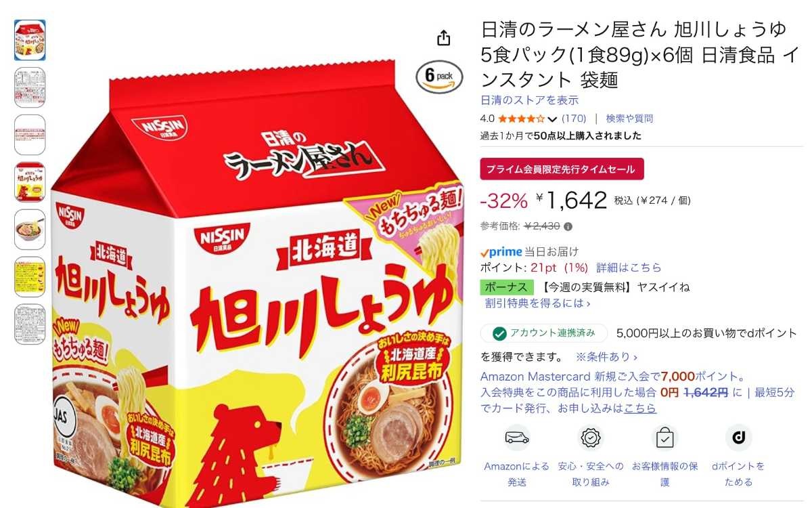The image size is (812, 508).
Task: Click the main product package image
Action: pyautogui.click(x=258, y=284)
